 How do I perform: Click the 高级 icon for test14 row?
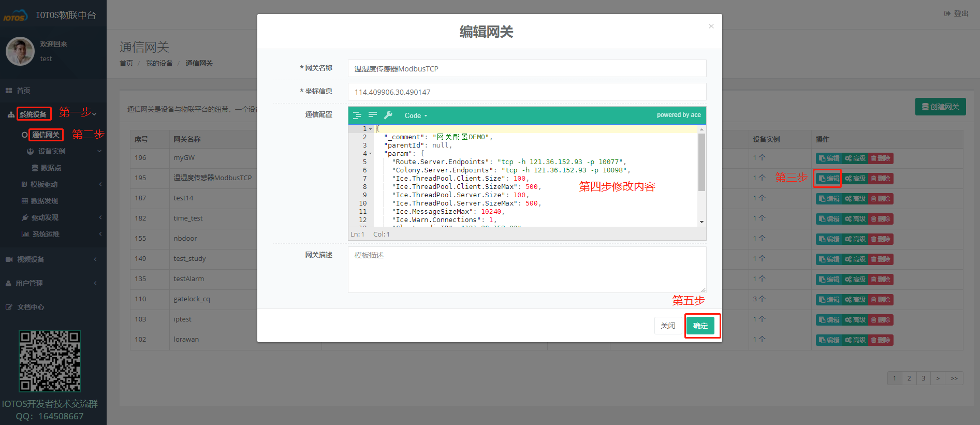[855, 199]
